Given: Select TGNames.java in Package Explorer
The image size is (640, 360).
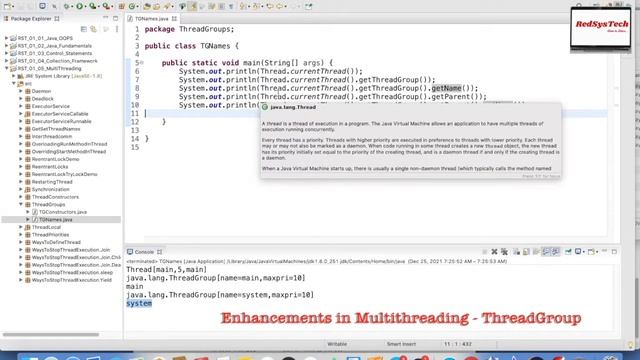Looking at the screenshot, I should tap(56, 220).
